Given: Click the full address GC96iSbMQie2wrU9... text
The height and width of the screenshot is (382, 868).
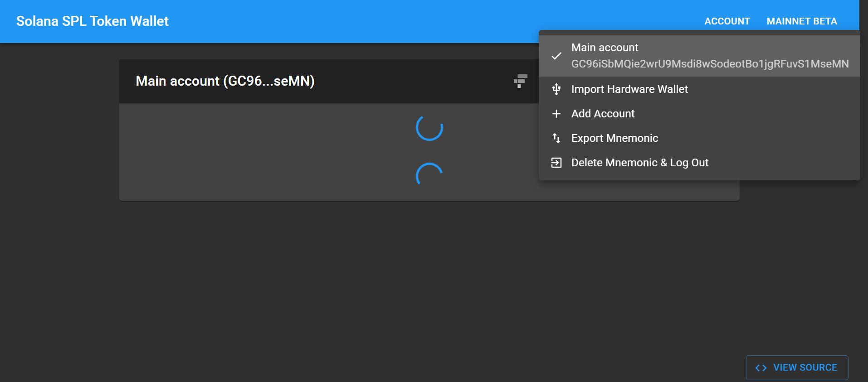Looking at the screenshot, I should point(710,64).
